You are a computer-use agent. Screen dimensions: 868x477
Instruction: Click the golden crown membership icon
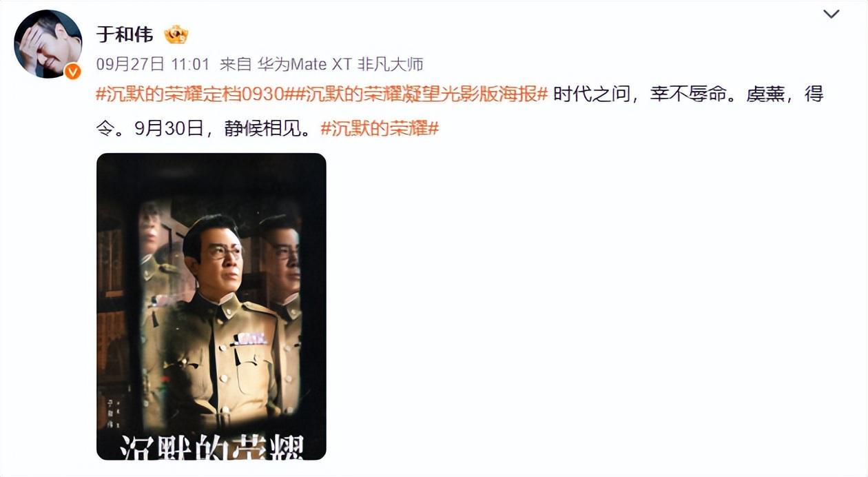click(176, 34)
